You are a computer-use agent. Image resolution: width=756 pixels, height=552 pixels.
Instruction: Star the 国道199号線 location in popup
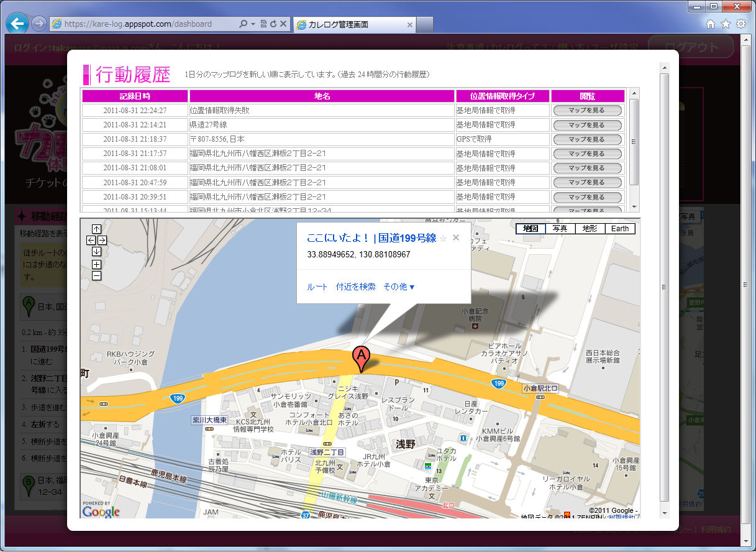click(443, 238)
